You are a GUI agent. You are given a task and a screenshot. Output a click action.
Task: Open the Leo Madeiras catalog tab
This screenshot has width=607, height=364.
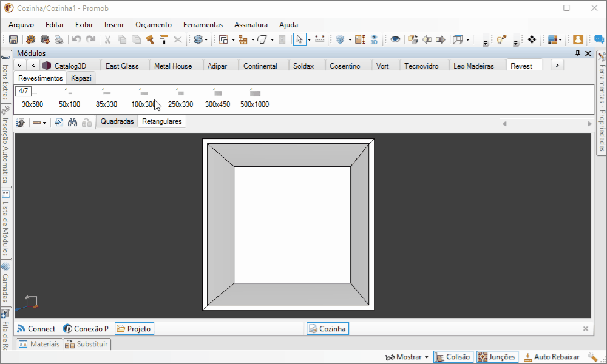(x=473, y=66)
